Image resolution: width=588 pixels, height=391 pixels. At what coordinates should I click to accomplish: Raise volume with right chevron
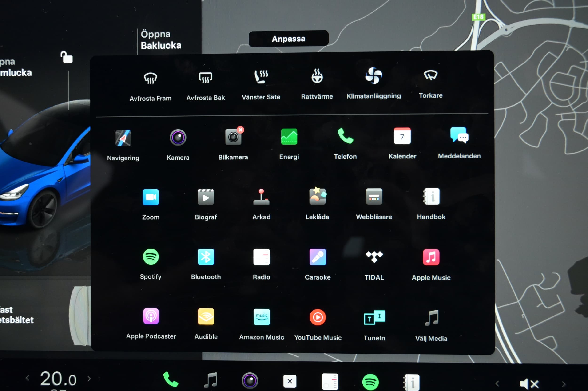click(x=564, y=384)
